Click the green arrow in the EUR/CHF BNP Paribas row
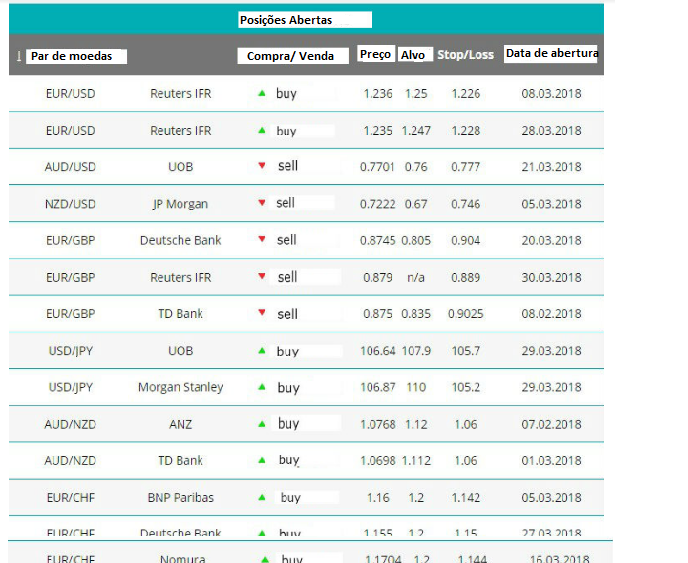The width and height of the screenshot is (688, 563). point(262,497)
